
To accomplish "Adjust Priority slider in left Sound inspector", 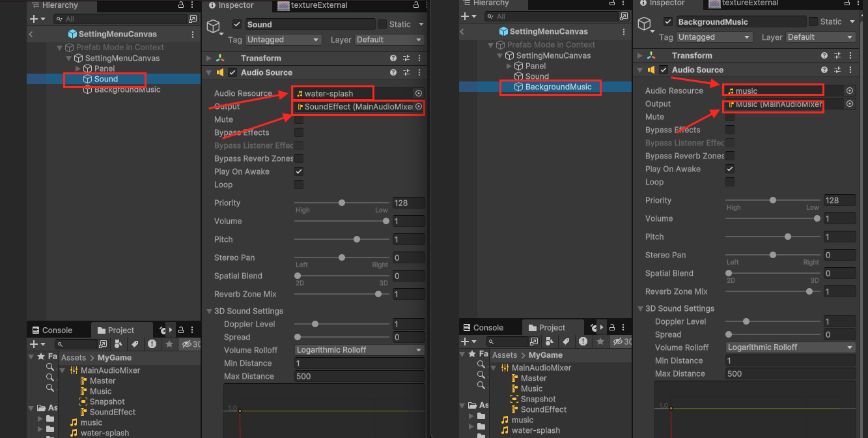I will (341, 203).
